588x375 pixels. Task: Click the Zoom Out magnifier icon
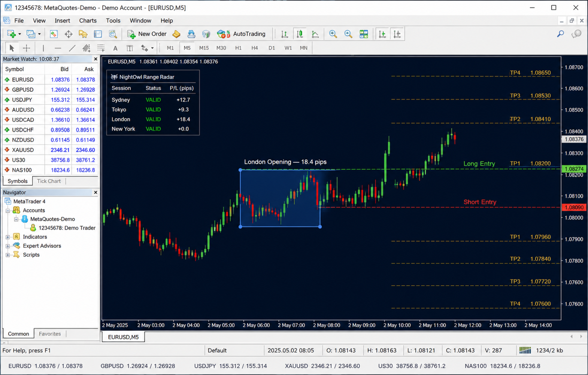tap(348, 34)
